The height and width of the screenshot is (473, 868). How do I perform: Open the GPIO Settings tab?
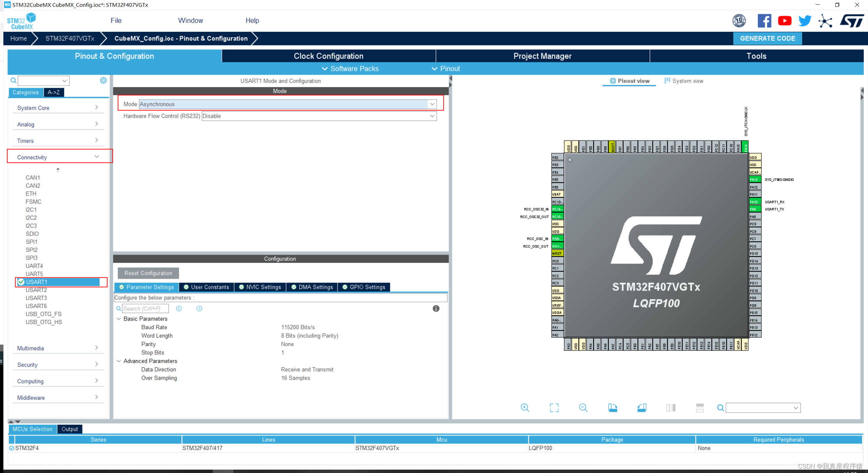click(x=364, y=287)
